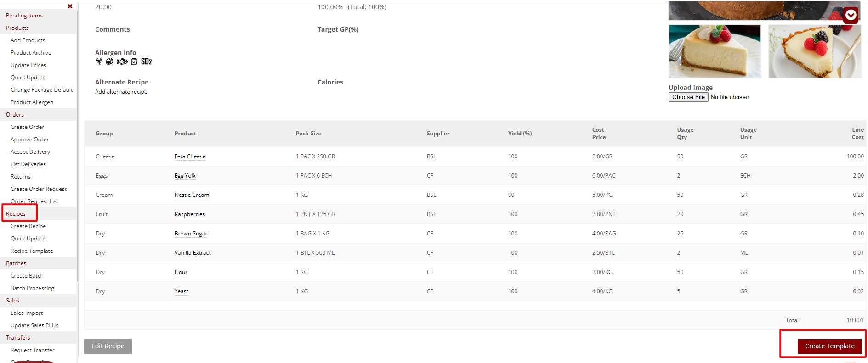Screen dimensions: 868x363
Task: Click the wheat gluten allergen icon
Action: 99,61
